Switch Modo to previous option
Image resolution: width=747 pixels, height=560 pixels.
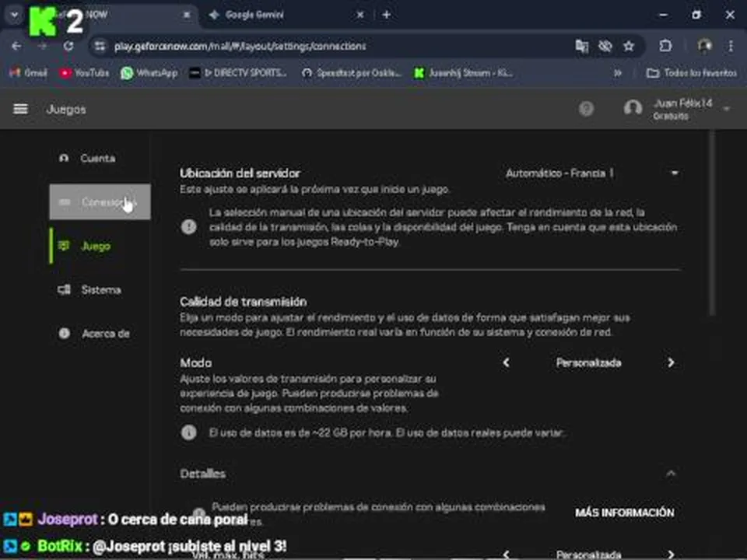coord(506,363)
